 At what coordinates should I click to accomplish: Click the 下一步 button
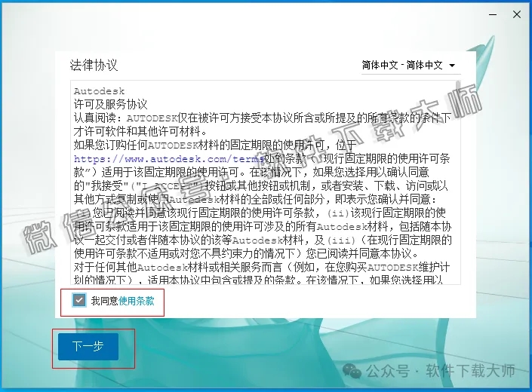pyautogui.click(x=88, y=347)
